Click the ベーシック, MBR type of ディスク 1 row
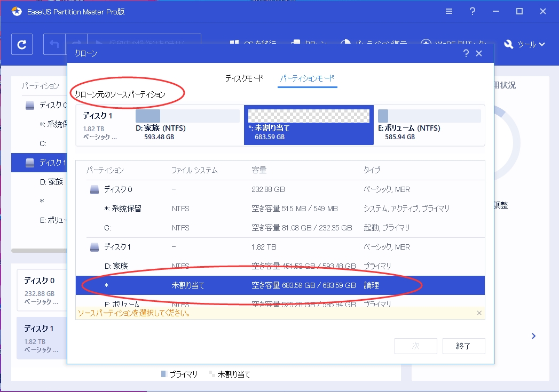Screen dimensions: 559x392 click(387, 247)
